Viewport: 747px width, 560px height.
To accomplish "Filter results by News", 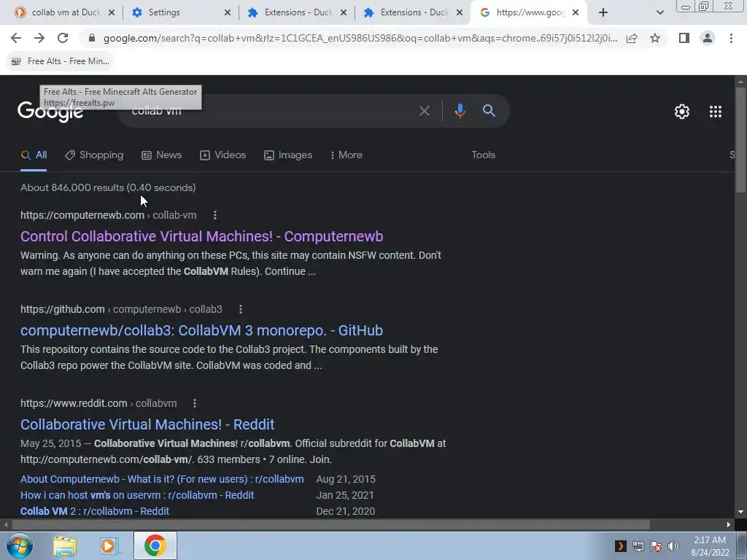I will coord(161,155).
